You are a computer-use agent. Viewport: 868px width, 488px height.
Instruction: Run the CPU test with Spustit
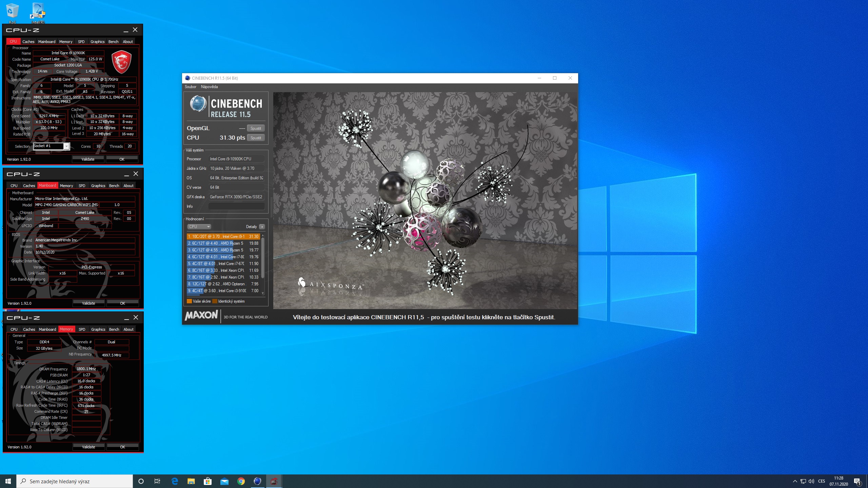click(x=256, y=138)
